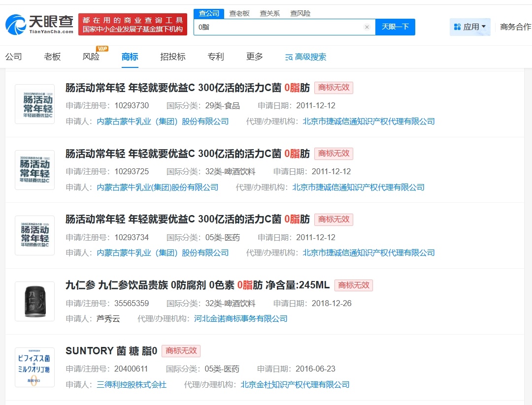Click registration number 35565359
This screenshot has width=532, height=405.
[132, 303]
